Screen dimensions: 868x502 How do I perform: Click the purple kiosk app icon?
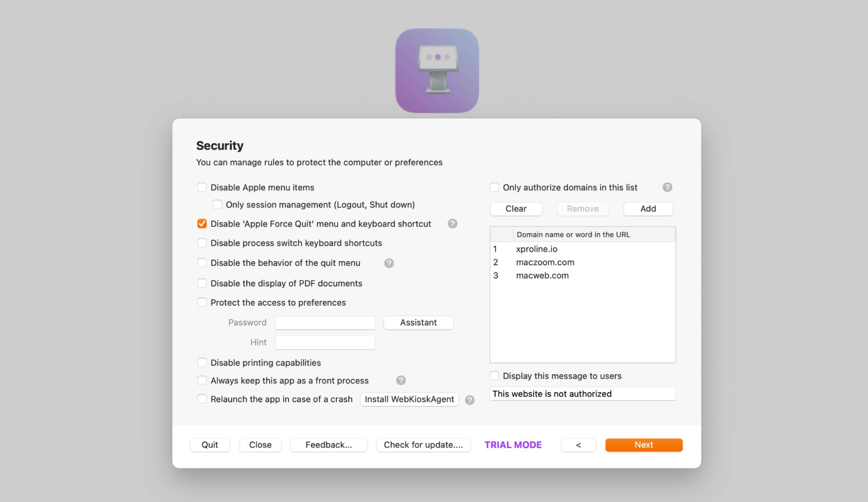pos(437,71)
